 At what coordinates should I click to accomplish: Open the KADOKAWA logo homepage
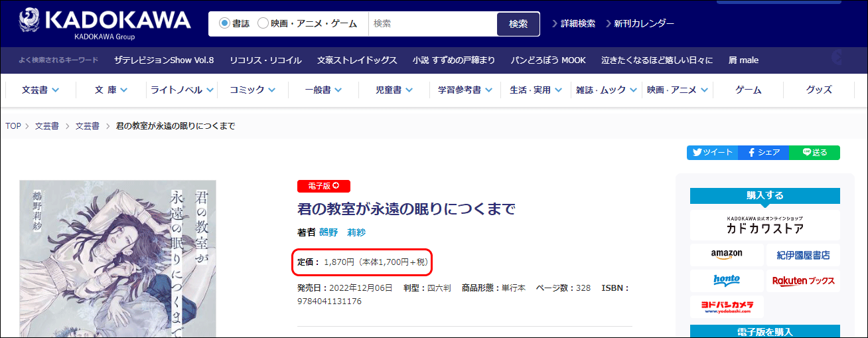click(x=105, y=24)
